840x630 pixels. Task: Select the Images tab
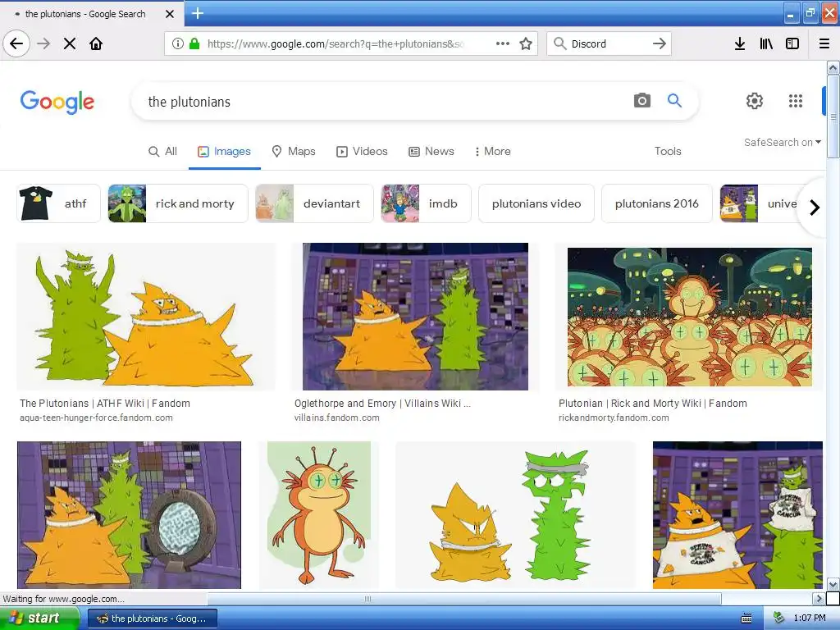click(x=224, y=152)
